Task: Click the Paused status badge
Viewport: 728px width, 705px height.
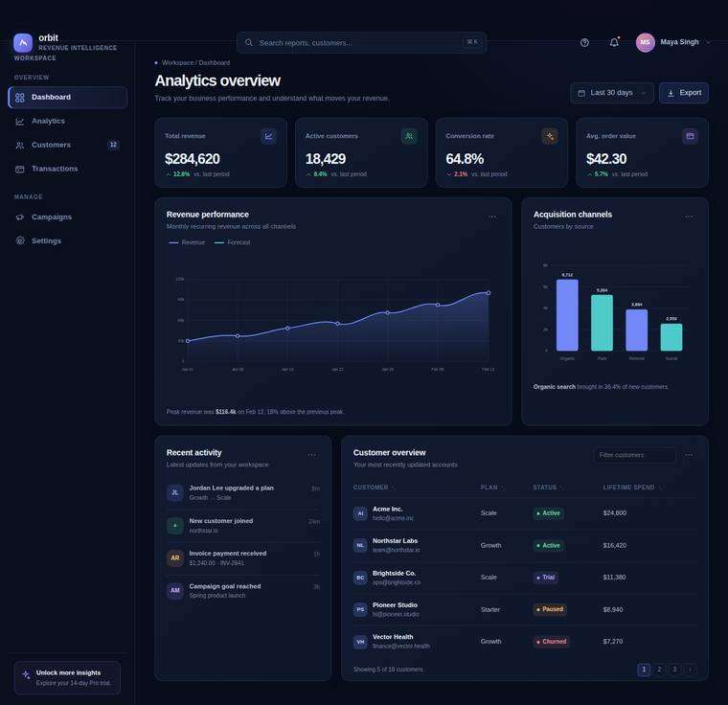Action: click(550, 609)
